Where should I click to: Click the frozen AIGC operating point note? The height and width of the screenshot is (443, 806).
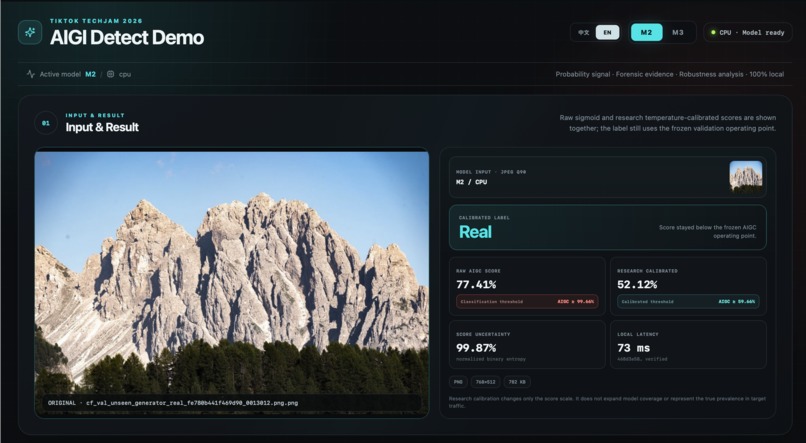[708, 231]
